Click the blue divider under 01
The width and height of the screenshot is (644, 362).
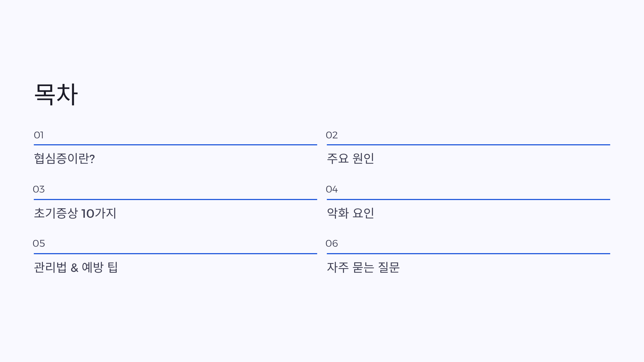click(175, 145)
